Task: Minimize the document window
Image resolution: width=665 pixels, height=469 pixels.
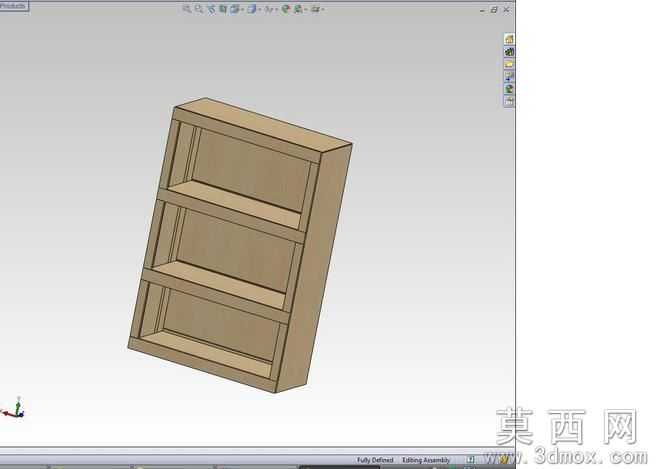Action: pyautogui.click(x=482, y=10)
